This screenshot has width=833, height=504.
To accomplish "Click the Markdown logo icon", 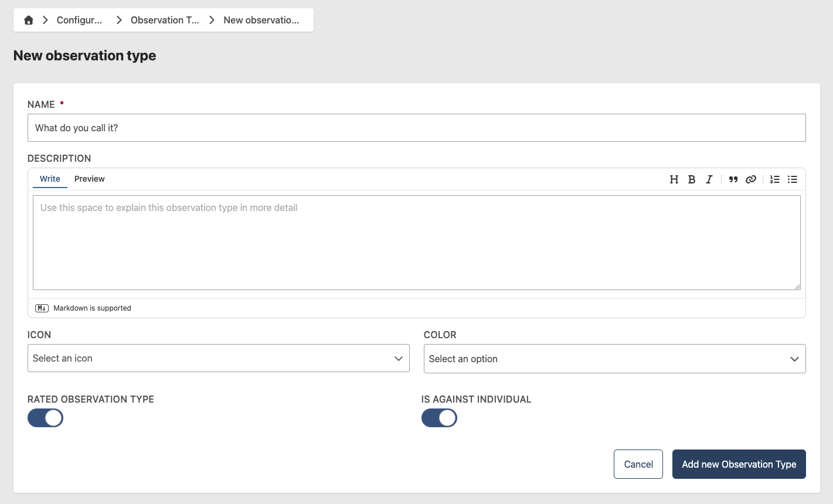I will click(x=42, y=308).
